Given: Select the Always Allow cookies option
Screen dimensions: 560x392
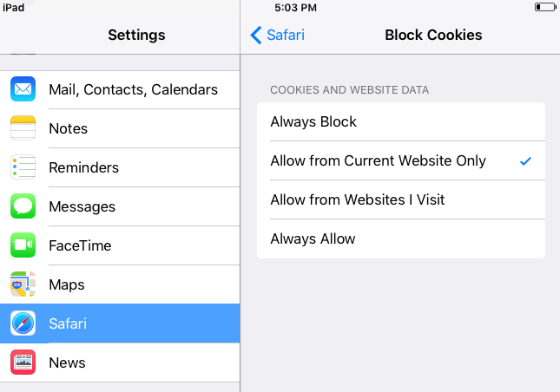Looking at the screenshot, I should [401, 239].
